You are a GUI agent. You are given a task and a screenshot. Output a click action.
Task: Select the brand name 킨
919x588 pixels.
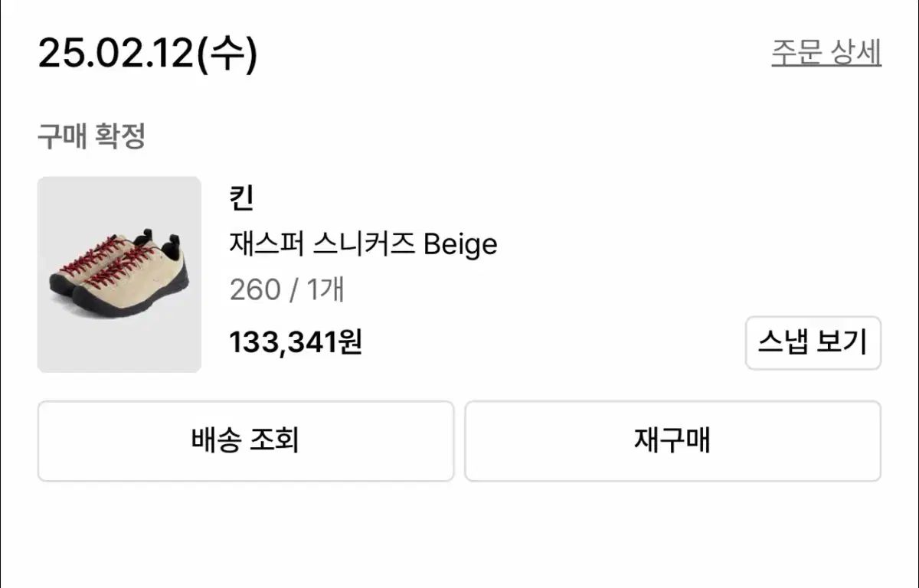(x=241, y=199)
